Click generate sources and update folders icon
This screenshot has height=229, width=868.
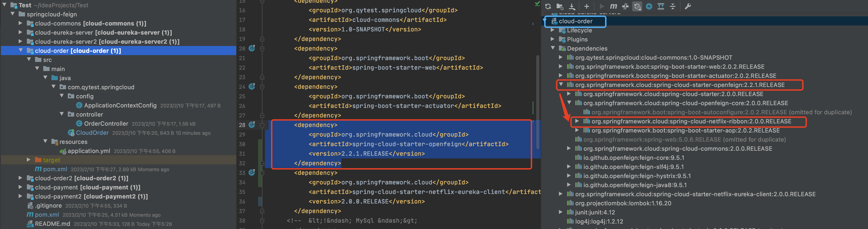tap(560, 6)
